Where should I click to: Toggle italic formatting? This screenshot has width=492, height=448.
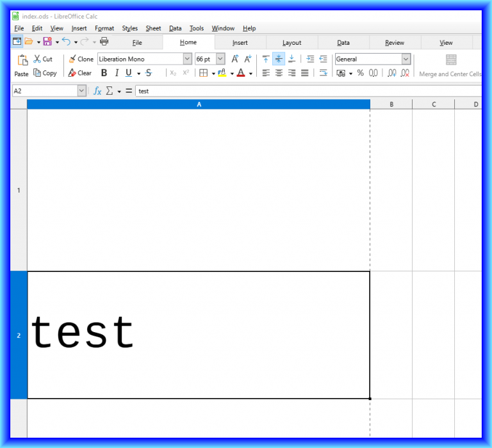tap(117, 73)
